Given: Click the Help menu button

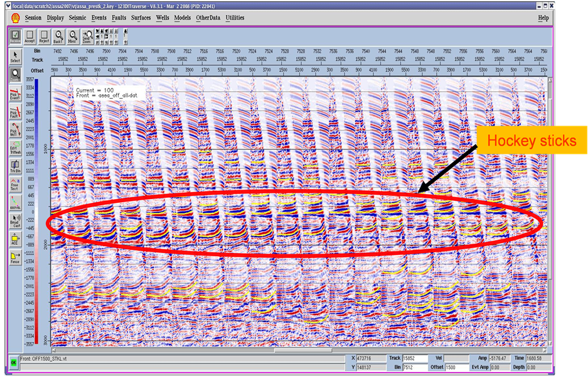Looking at the screenshot, I should coord(543,18).
